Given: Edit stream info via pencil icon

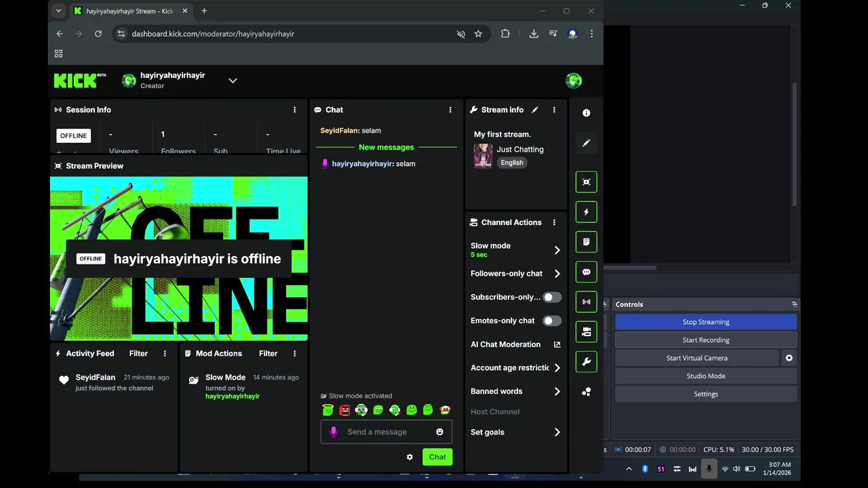Looking at the screenshot, I should pos(535,110).
